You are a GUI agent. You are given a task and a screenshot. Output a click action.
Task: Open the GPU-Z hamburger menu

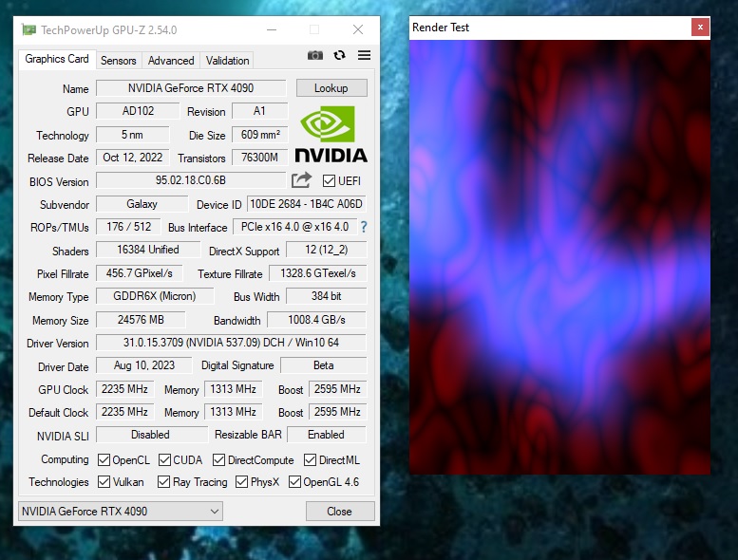tap(364, 55)
